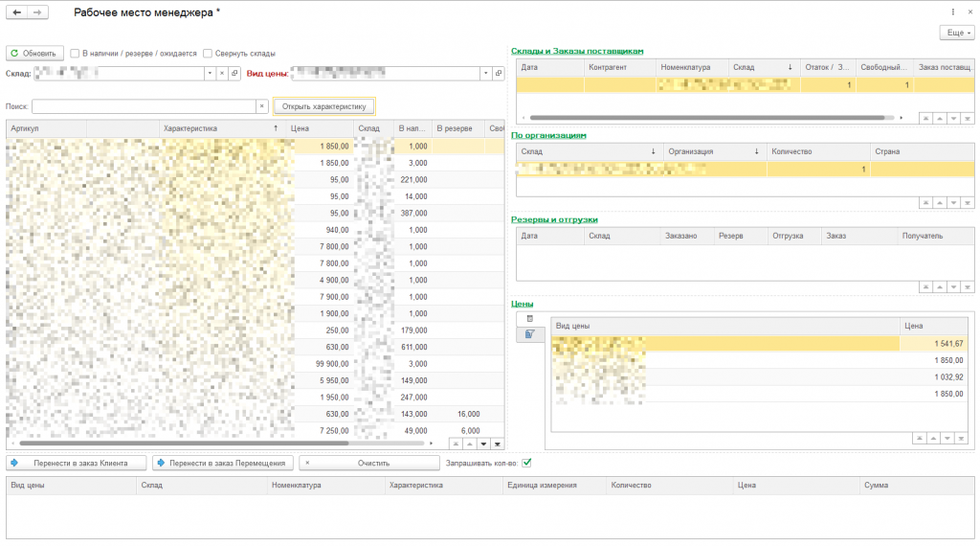This screenshot has height=546, width=980.
Task: Click the Обновить refresh button
Action: (34, 54)
